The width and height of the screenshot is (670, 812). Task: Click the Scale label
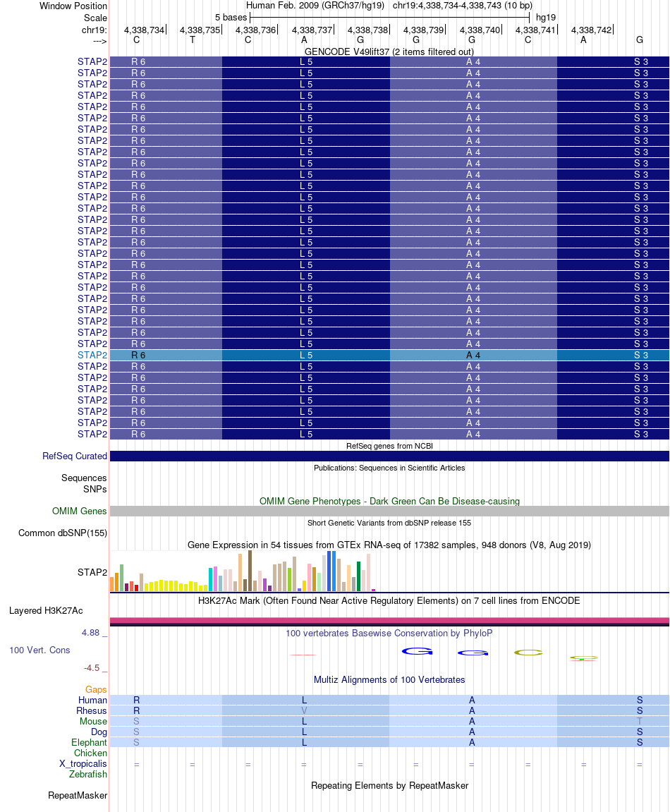tap(95, 18)
